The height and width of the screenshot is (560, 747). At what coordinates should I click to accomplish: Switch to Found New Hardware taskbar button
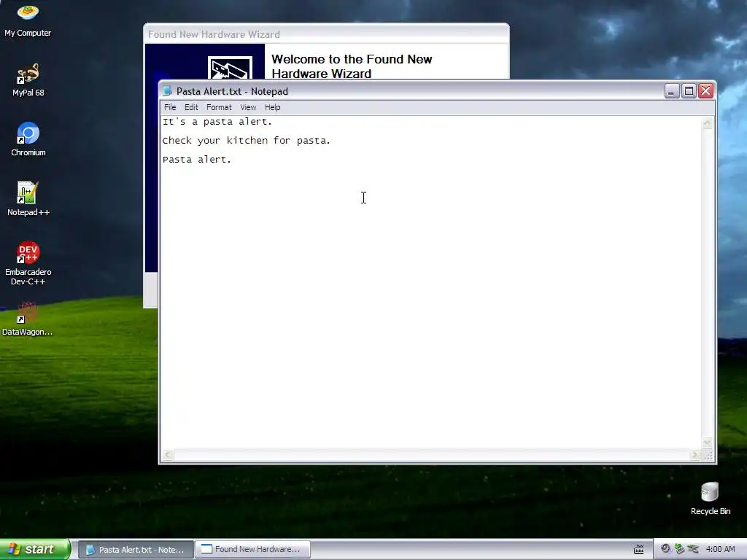[252, 549]
